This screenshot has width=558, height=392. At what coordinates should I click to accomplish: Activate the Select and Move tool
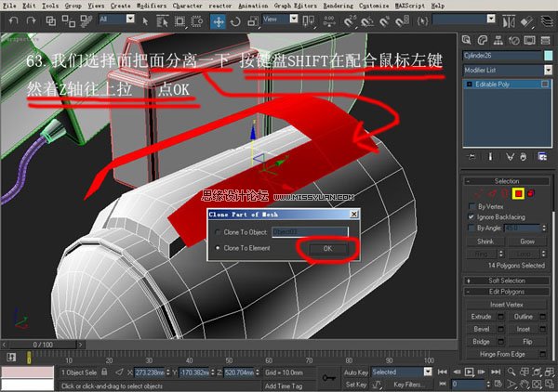[x=218, y=21]
